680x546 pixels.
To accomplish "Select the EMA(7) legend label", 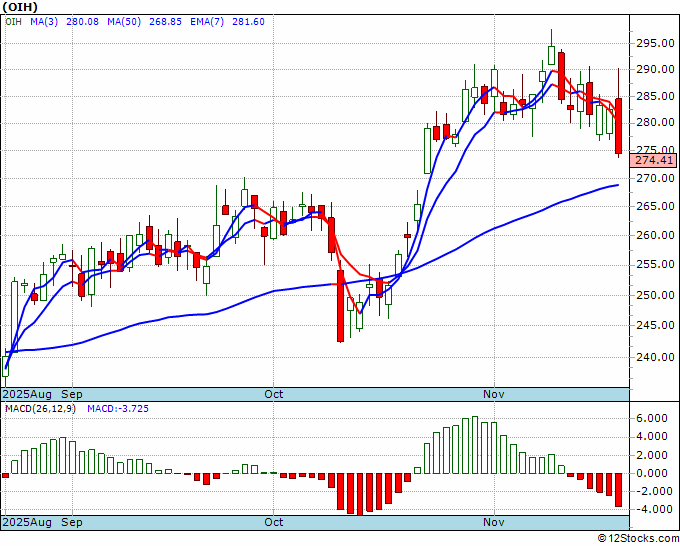I will coord(207,22).
